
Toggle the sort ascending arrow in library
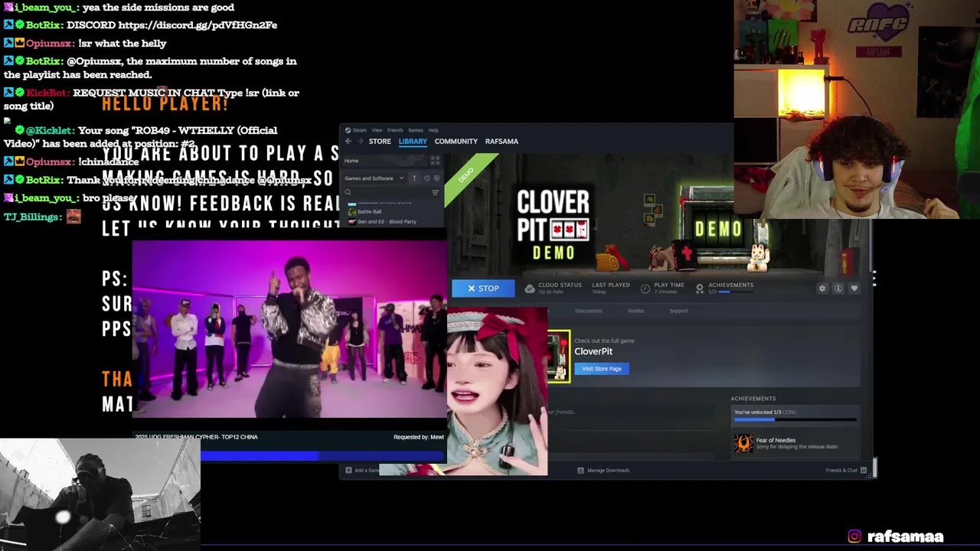point(414,178)
